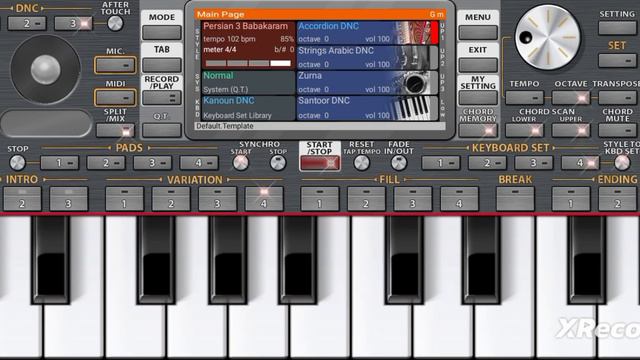Click the AFTER TOUCH knob
The width and height of the screenshot is (640, 360).
point(116,23)
